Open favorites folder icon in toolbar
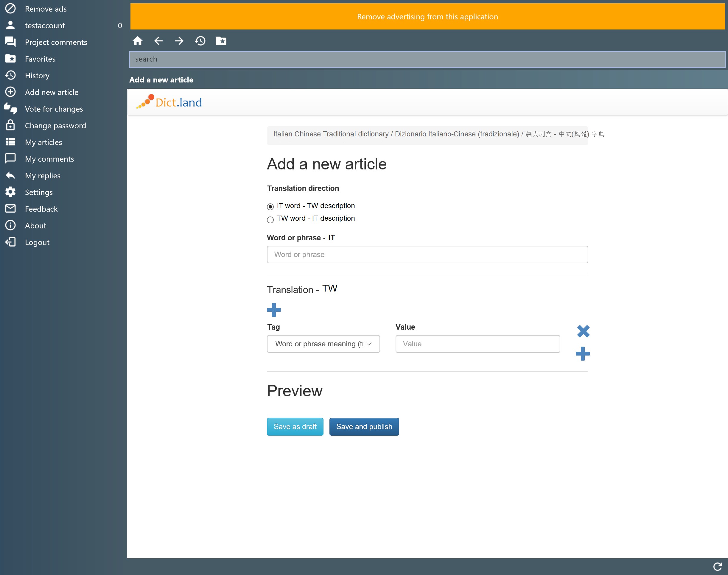 tap(221, 41)
